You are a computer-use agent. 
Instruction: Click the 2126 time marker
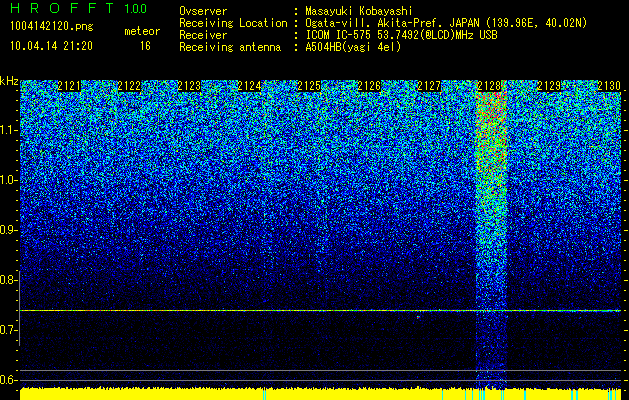pos(369,86)
